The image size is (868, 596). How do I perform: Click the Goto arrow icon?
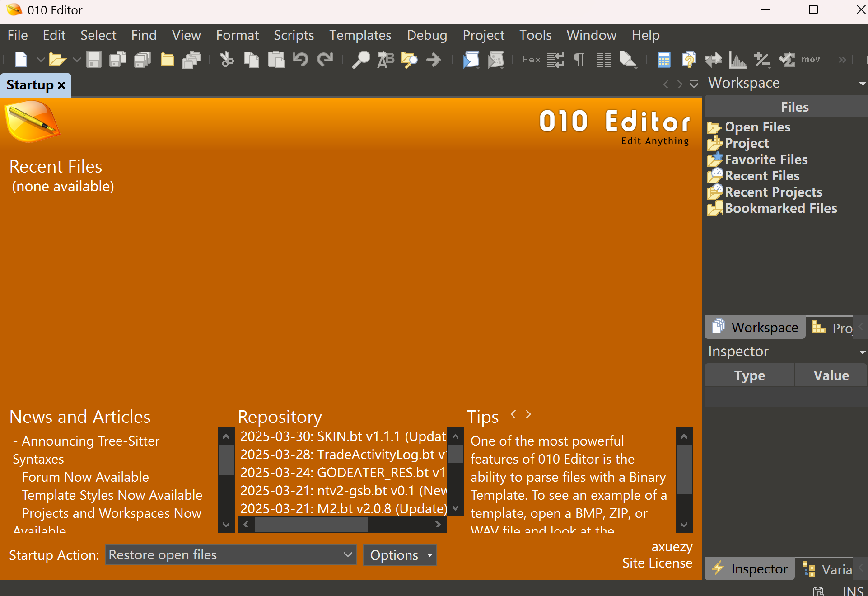click(x=434, y=59)
